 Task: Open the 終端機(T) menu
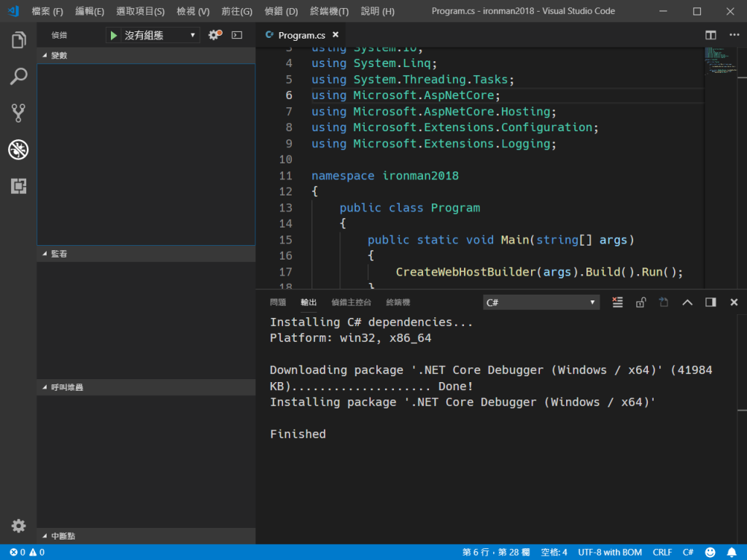pos(329,11)
